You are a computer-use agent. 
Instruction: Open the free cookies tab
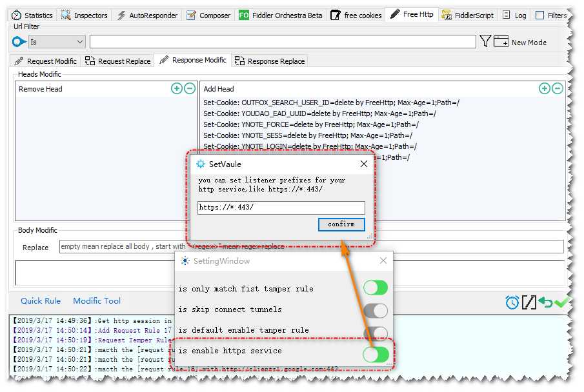pyautogui.click(x=356, y=15)
